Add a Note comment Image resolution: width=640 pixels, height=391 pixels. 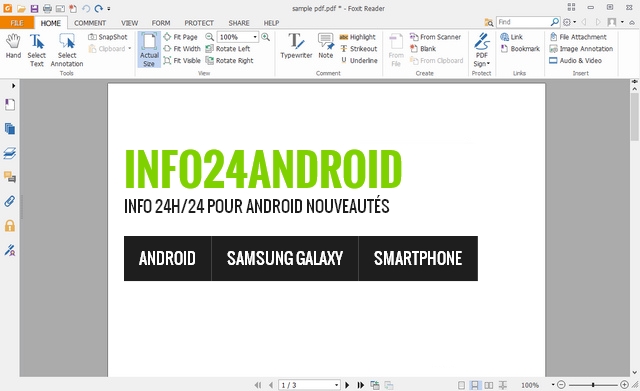coord(326,46)
